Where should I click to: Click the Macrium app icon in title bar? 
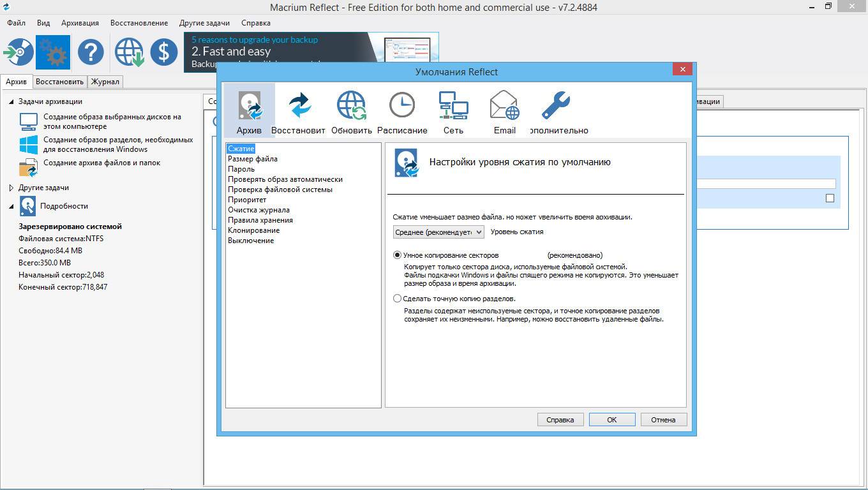(x=6, y=7)
